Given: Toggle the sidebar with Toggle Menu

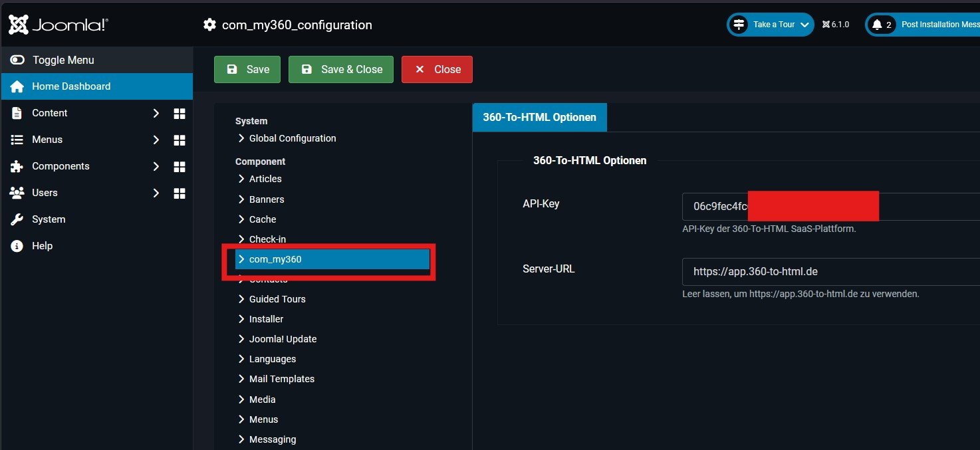Looking at the screenshot, I should [96, 60].
